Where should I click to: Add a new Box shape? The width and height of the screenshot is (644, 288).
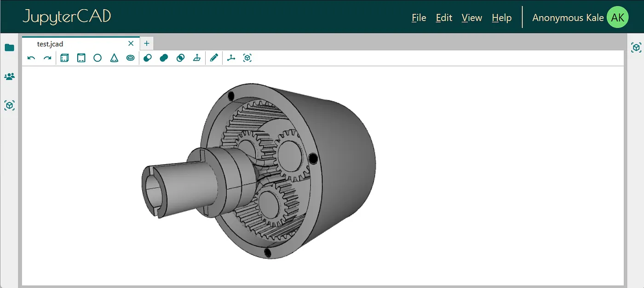64,58
